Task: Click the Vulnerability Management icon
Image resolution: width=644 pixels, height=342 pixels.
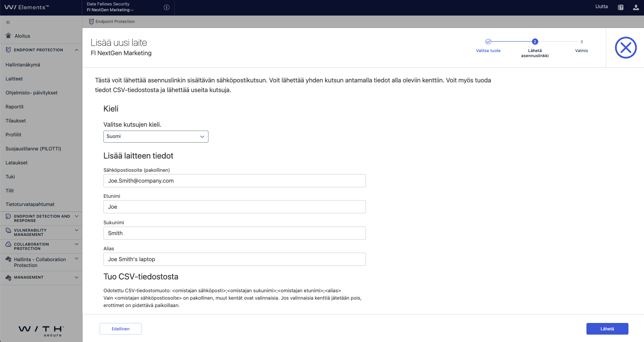Action: pyautogui.click(x=9, y=230)
